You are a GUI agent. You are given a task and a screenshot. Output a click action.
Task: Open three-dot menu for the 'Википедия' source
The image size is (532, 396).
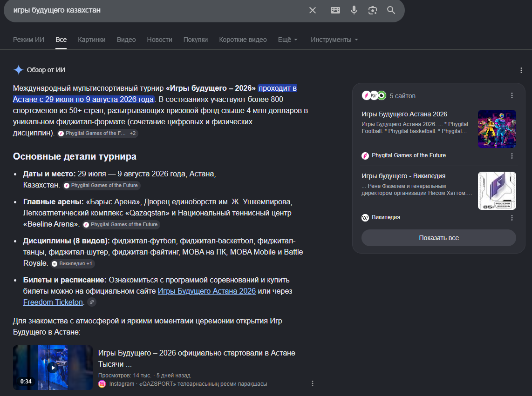(512, 218)
